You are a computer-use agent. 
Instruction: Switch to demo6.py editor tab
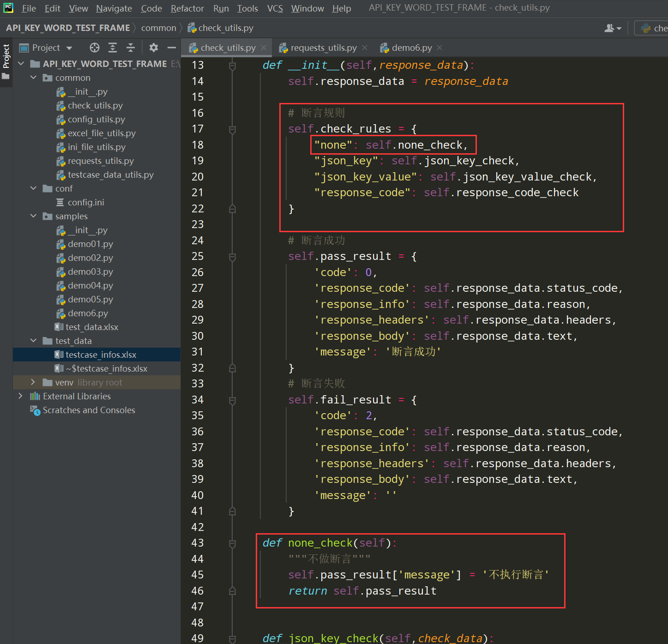pos(411,48)
